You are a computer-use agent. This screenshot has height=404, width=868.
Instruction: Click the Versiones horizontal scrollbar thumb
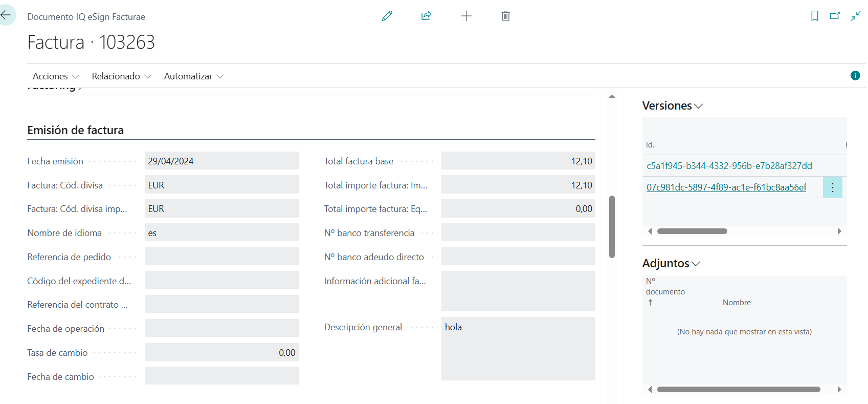tap(692, 231)
